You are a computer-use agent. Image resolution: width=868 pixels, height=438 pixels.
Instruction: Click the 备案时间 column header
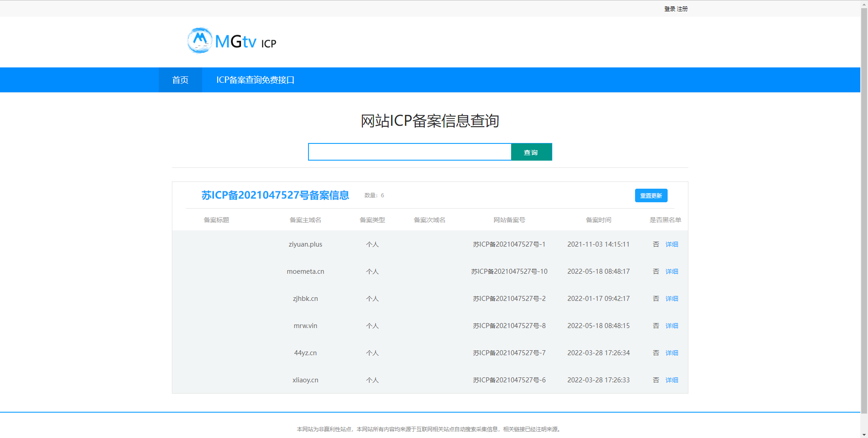pyautogui.click(x=598, y=220)
